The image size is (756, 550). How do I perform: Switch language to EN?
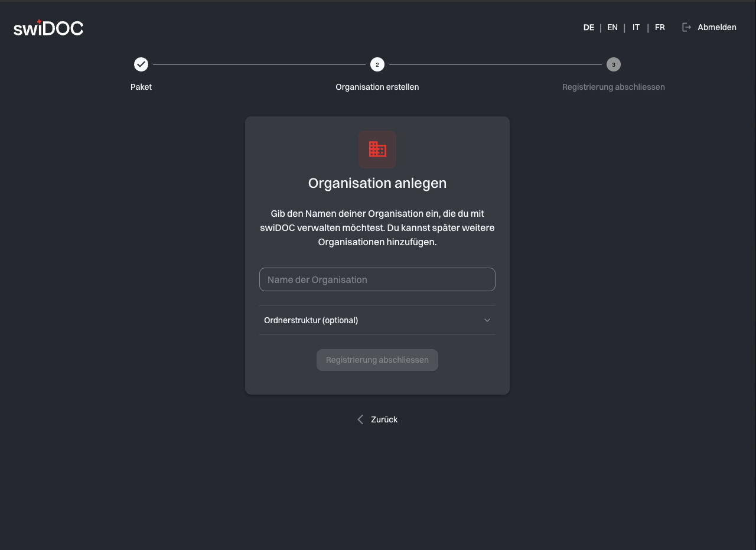click(x=612, y=27)
